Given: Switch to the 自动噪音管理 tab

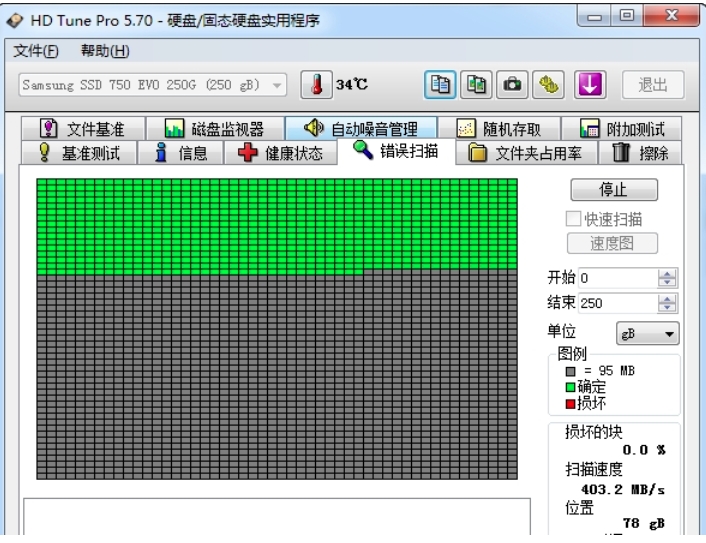Looking at the screenshot, I should [361, 128].
